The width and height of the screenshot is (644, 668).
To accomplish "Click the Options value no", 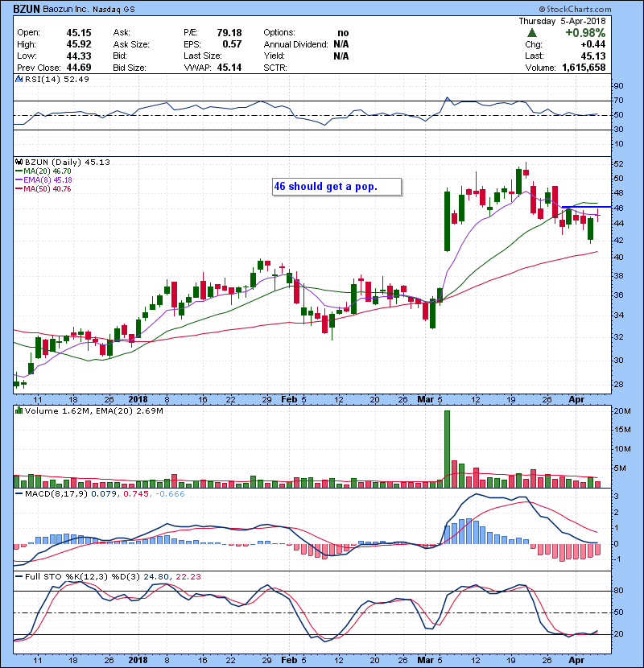I will pos(343,33).
